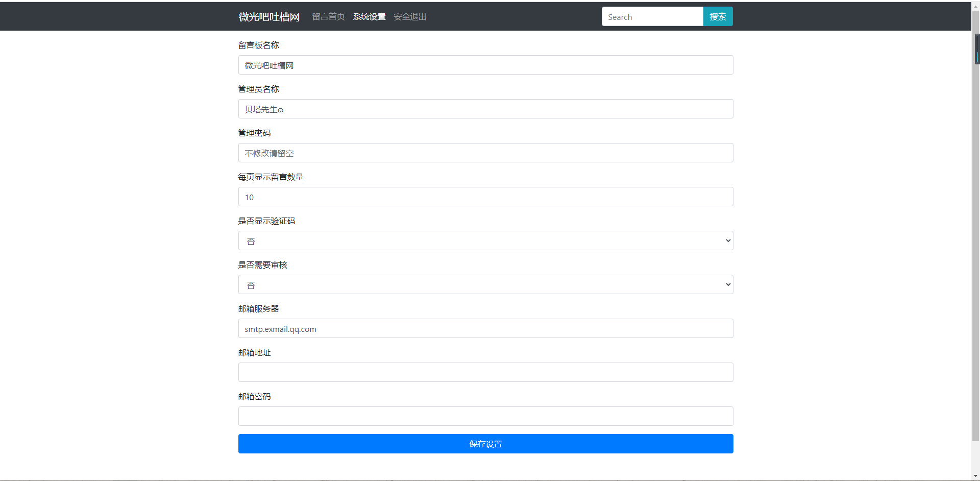Click the vertical scrollbar thumb
This screenshot has height=481, width=980.
pos(975,49)
